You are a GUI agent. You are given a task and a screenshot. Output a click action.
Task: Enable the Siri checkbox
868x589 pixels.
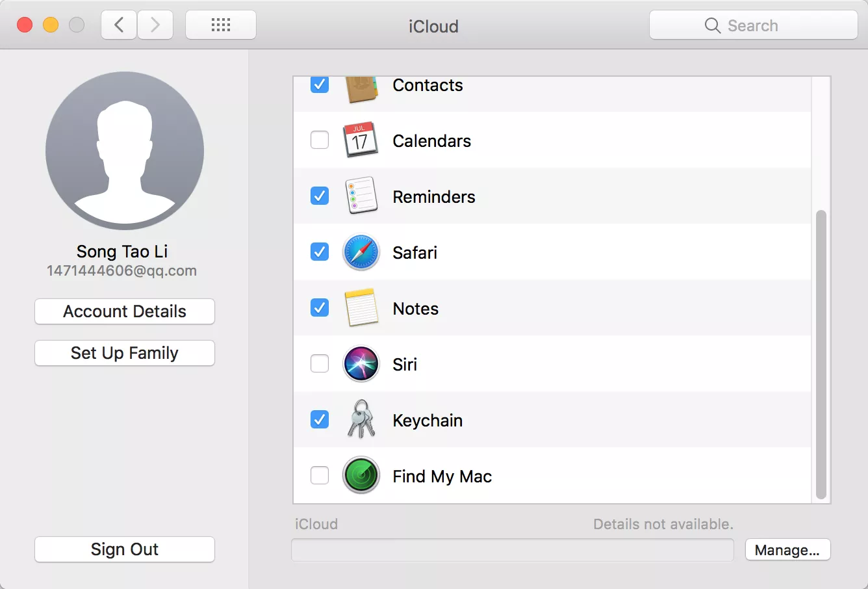(x=320, y=363)
